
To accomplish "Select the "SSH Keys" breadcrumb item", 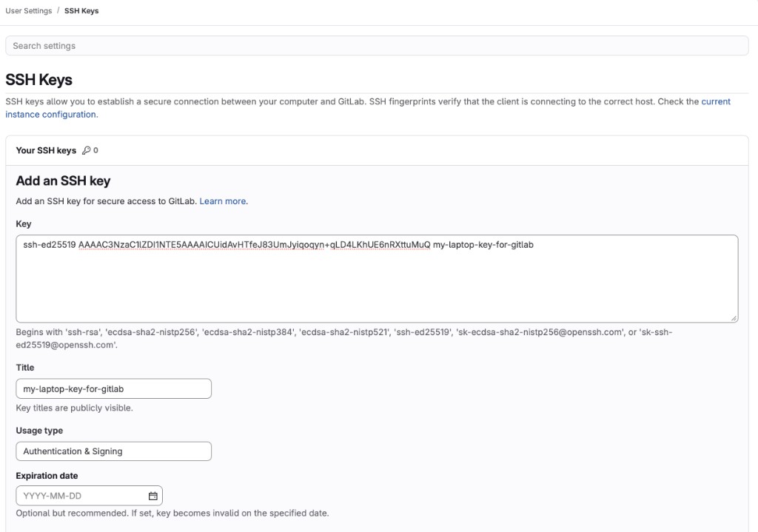I will pyautogui.click(x=81, y=10).
